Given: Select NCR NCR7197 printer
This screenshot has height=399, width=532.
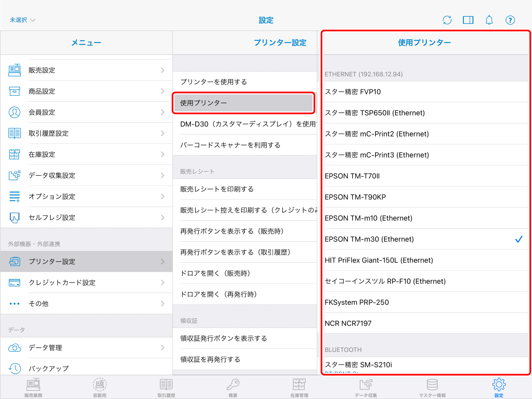Looking at the screenshot, I should (426, 324).
